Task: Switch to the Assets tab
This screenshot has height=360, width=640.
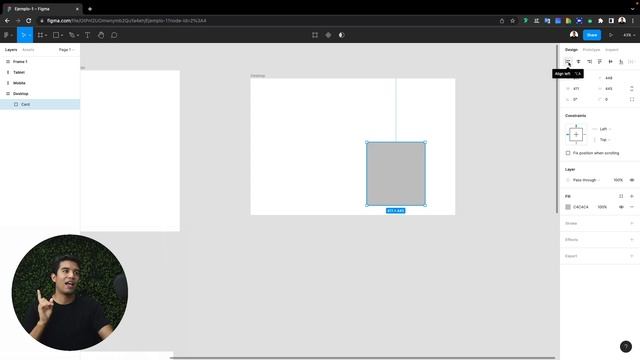Action: 28,50
